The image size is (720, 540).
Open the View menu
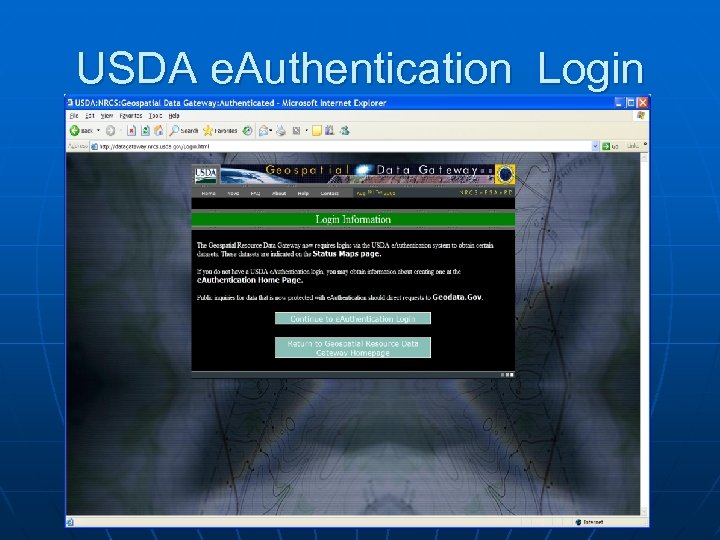(x=107, y=116)
